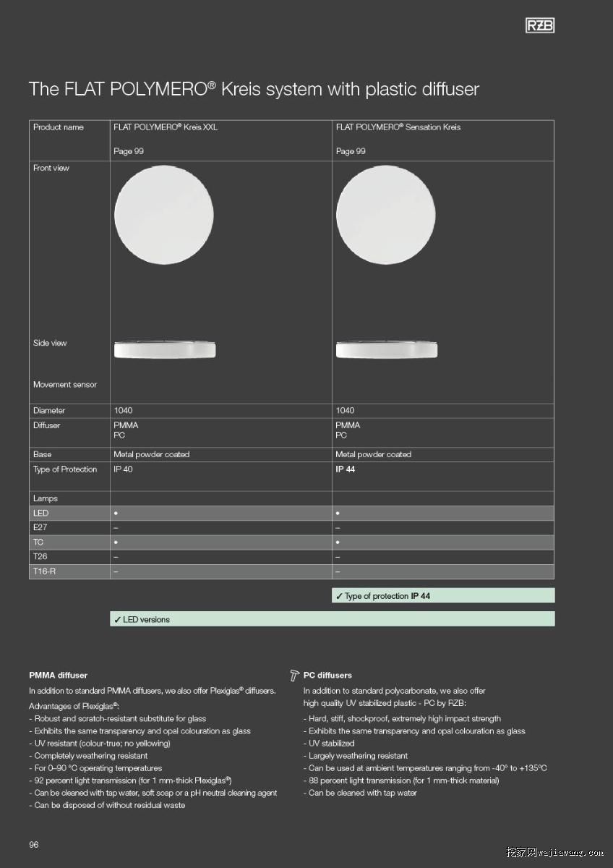
Task: Click the RZB logo
Action: [x=539, y=26]
